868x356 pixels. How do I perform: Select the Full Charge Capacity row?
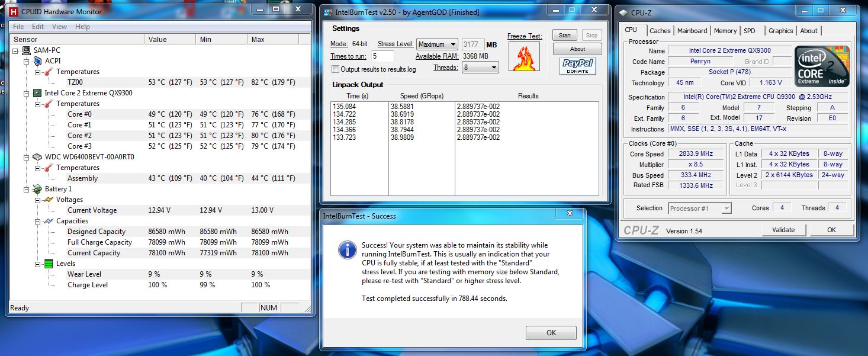pos(160,242)
